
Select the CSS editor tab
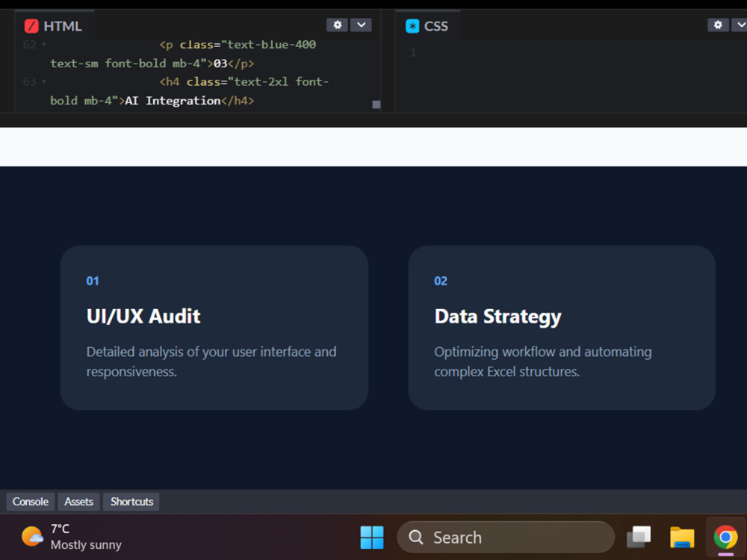[427, 25]
